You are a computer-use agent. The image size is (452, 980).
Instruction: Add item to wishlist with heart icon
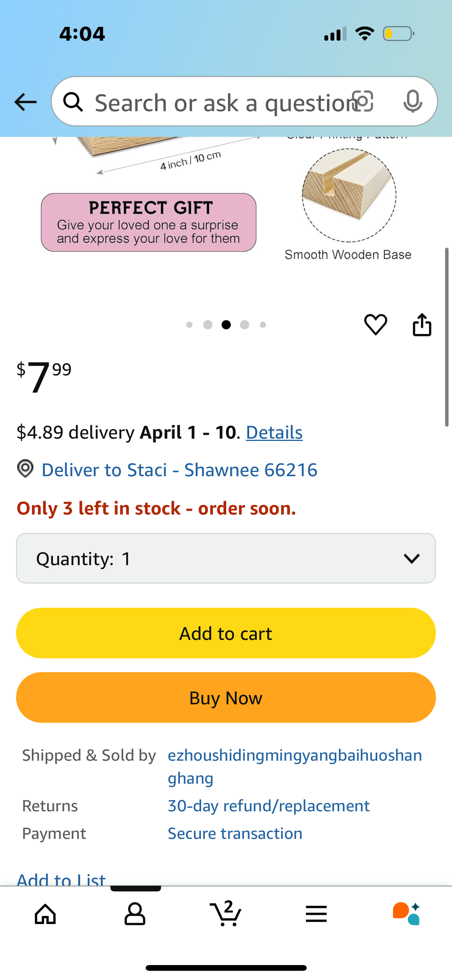[375, 324]
